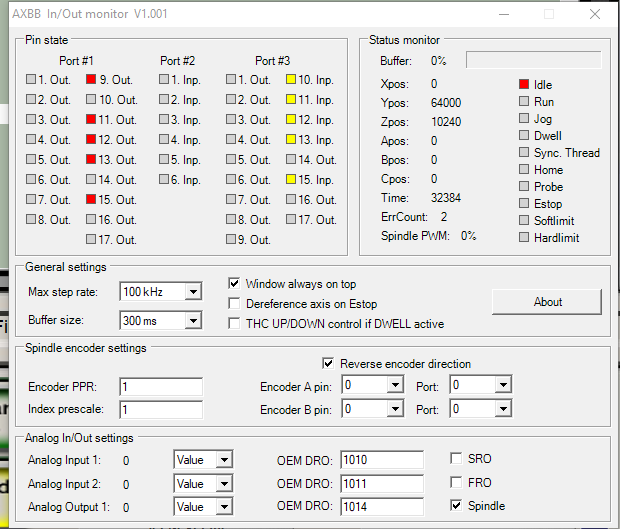Click the Port #1 pin 15 Out red indicator

click(x=91, y=199)
